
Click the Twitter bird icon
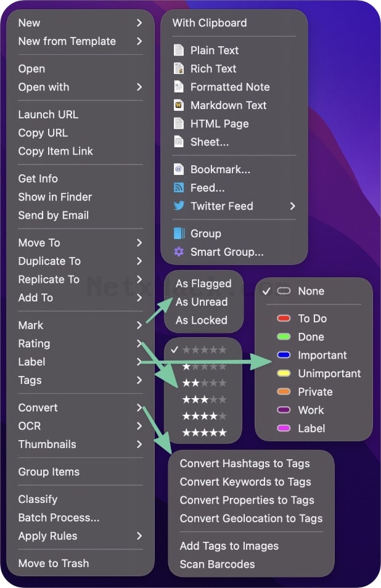coord(179,206)
